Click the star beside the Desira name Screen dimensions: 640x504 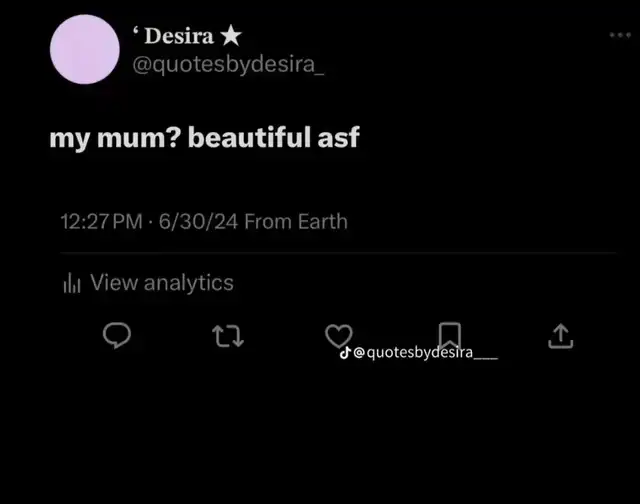(x=230, y=37)
